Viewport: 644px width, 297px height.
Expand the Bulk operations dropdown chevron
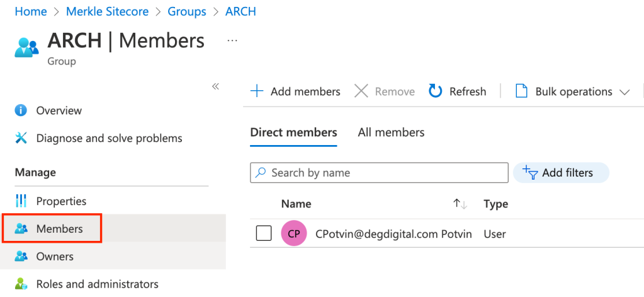(x=624, y=92)
